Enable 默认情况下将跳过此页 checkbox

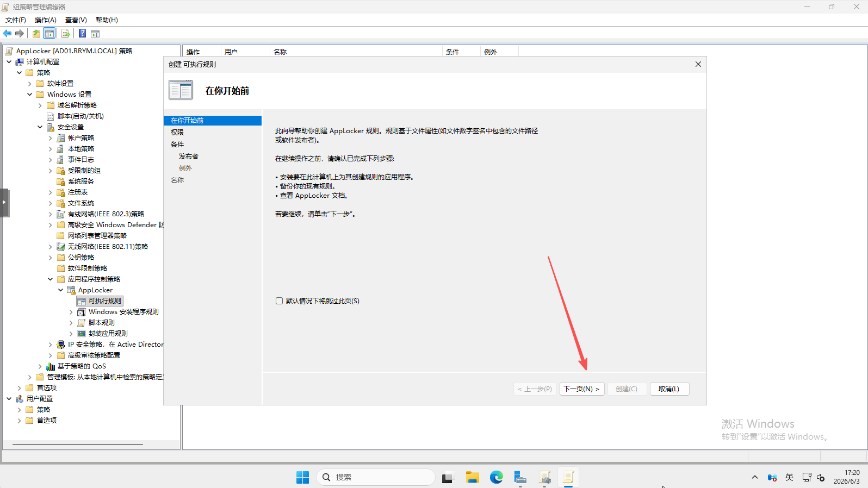(x=279, y=301)
